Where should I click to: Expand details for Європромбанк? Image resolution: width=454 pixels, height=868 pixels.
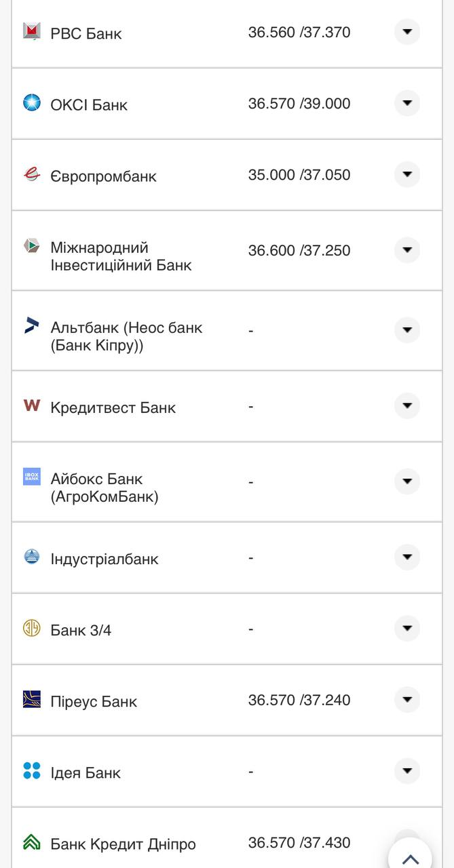coord(406,173)
